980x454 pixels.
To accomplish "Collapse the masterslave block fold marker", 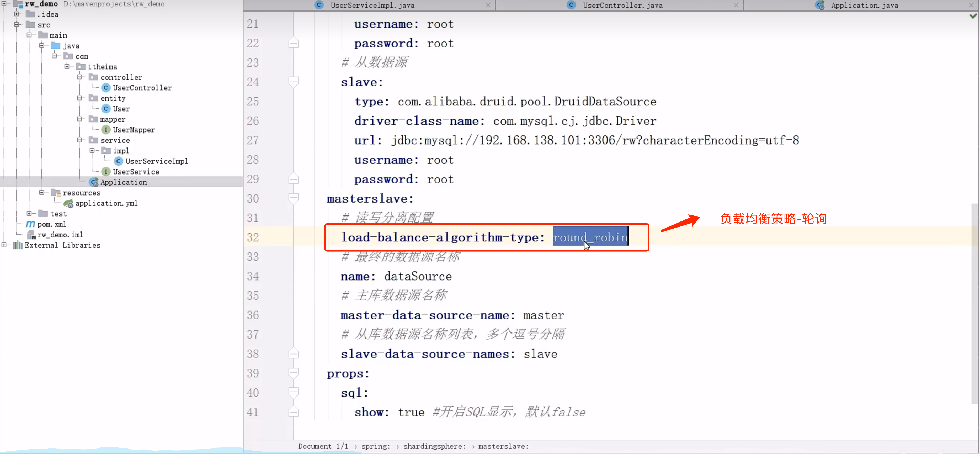I will [293, 198].
